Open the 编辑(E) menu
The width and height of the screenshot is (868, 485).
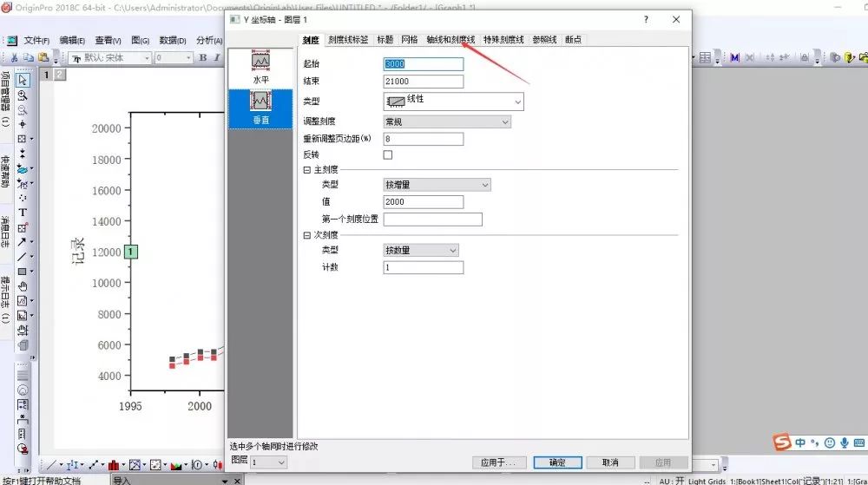pyautogui.click(x=72, y=41)
